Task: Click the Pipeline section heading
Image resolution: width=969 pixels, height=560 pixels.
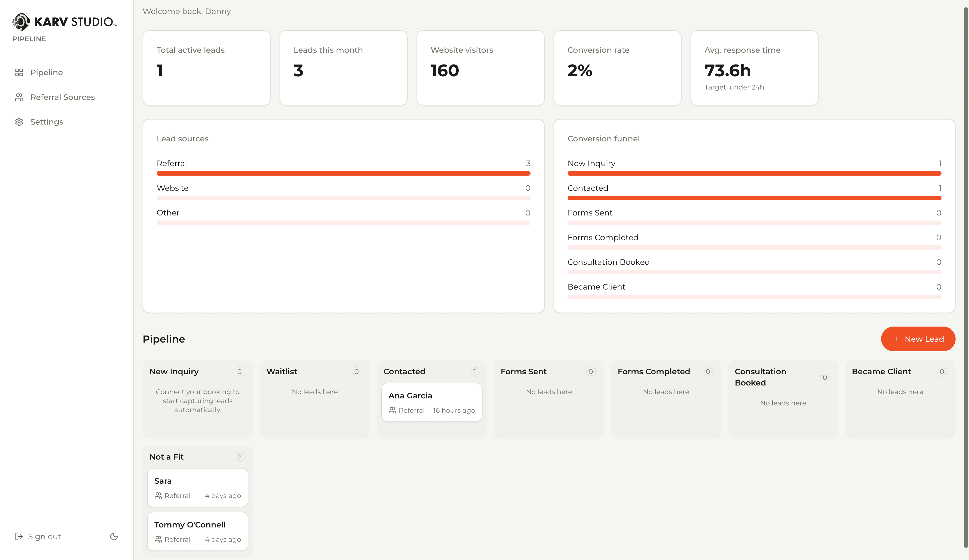Action: 164,339
